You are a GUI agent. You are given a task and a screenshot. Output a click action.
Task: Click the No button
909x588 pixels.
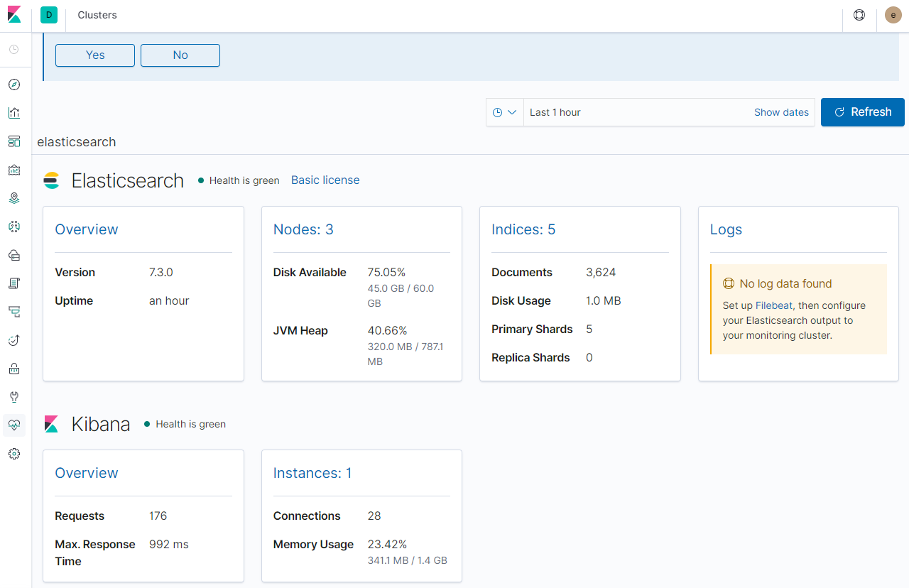(x=180, y=55)
